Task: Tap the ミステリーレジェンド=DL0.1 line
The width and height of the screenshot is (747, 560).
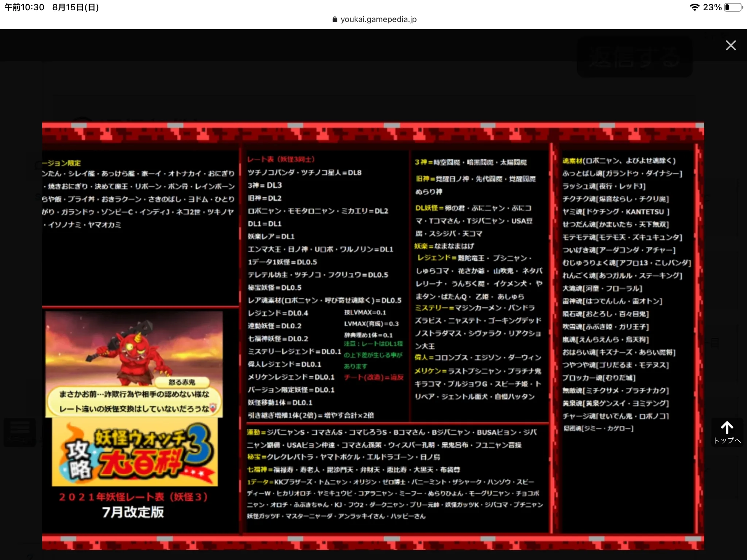Action: click(294, 351)
